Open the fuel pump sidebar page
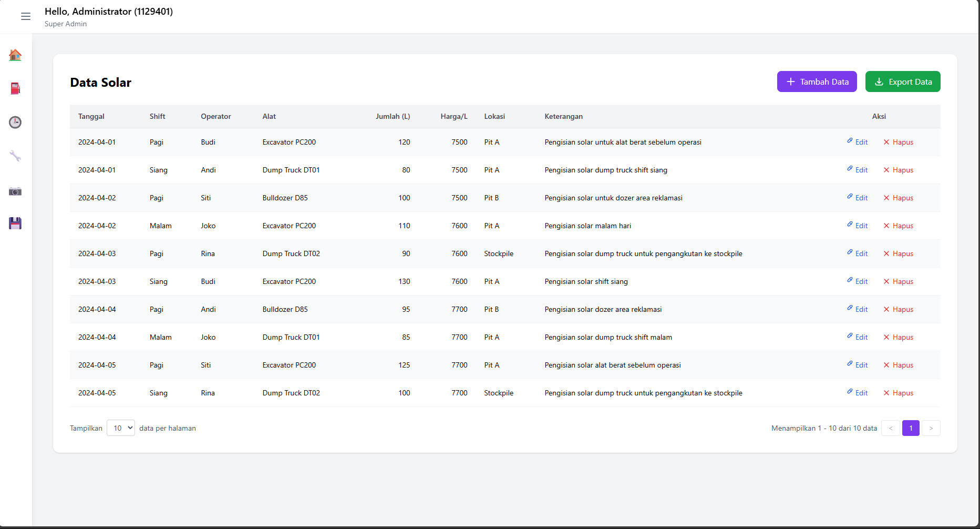Image resolution: width=980 pixels, height=529 pixels. [x=15, y=88]
